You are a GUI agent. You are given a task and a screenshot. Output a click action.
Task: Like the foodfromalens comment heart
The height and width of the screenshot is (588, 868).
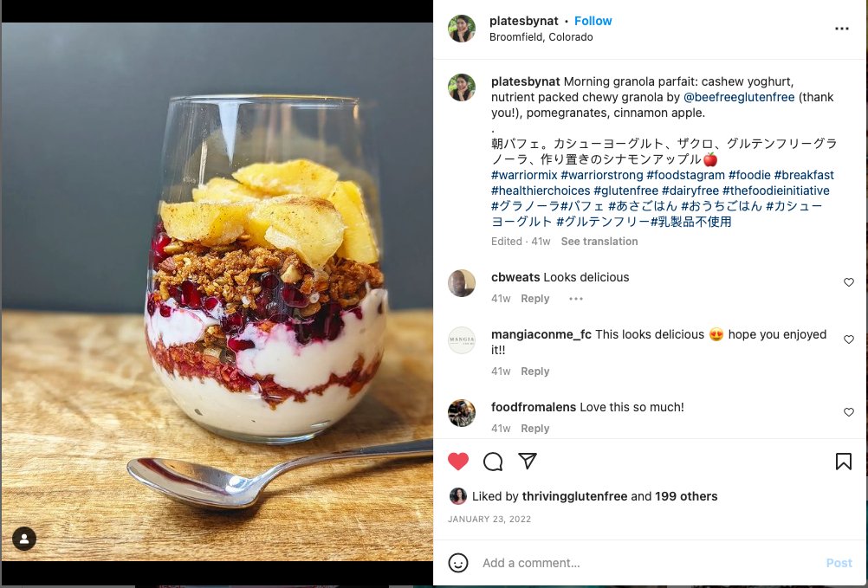[849, 412]
